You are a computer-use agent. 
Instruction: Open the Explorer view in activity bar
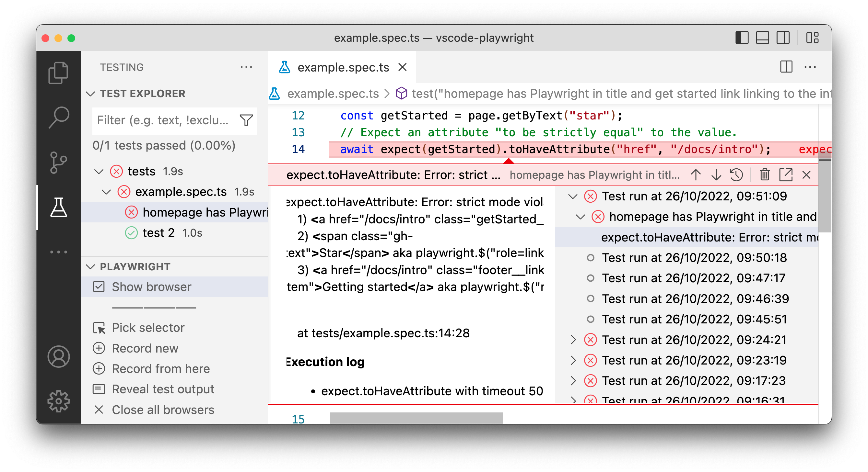(x=59, y=73)
